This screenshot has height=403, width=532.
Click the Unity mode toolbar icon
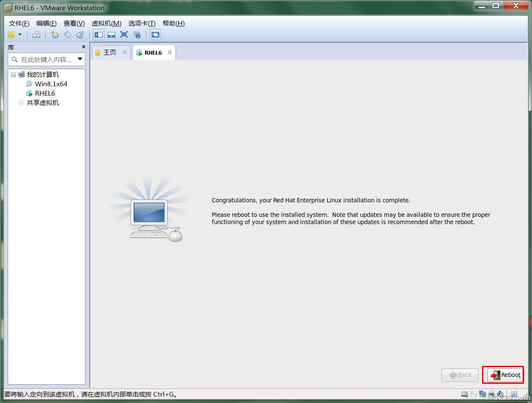tap(137, 35)
